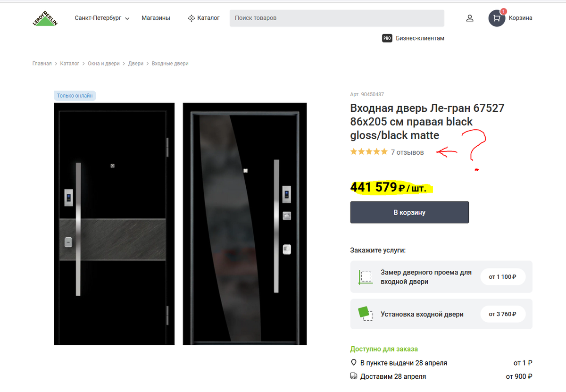Click the Leroy Merlin logo
The height and width of the screenshot is (392, 566).
click(x=45, y=18)
